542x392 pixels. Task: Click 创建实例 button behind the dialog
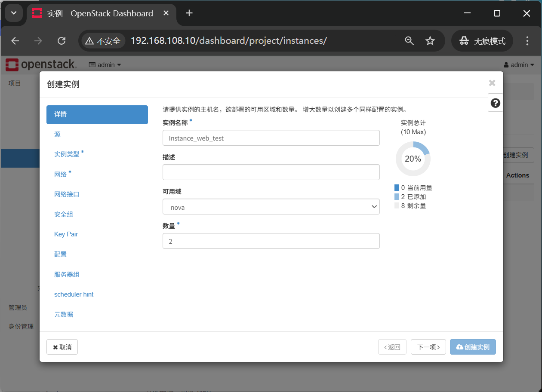tap(518, 155)
